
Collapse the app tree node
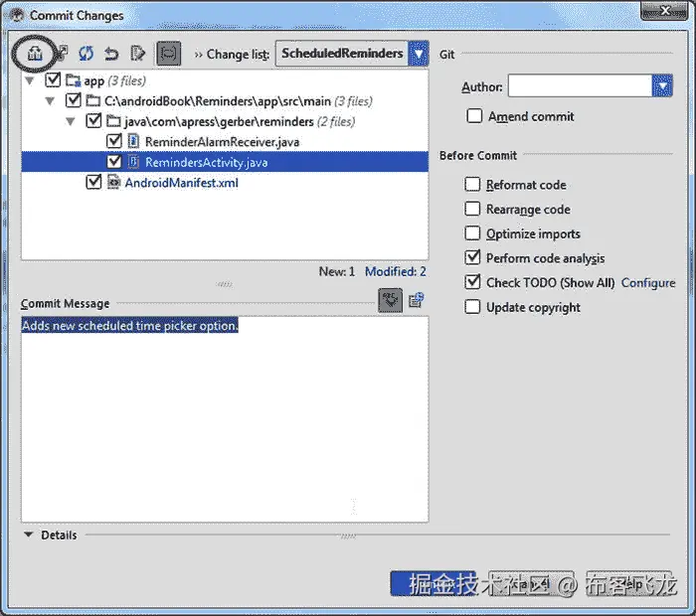(x=30, y=80)
